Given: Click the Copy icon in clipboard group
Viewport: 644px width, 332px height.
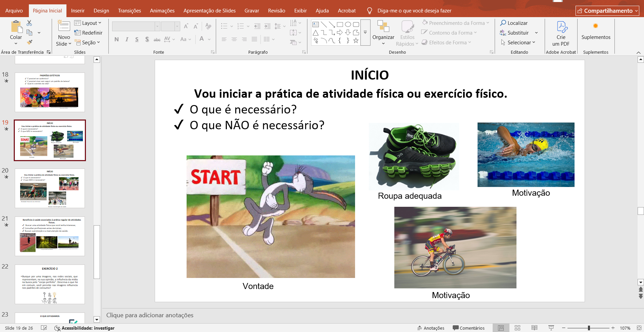Looking at the screenshot, I should coord(29,33).
